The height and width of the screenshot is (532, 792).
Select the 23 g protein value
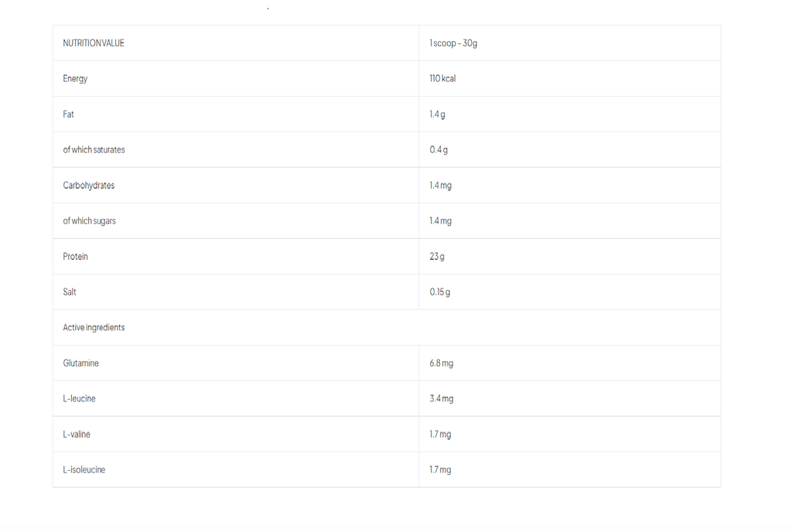pos(437,257)
